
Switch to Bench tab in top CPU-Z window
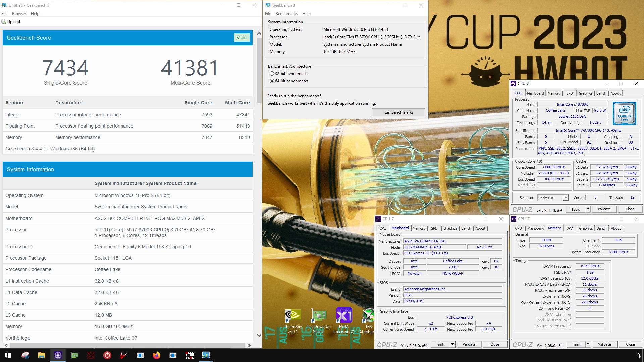click(601, 93)
